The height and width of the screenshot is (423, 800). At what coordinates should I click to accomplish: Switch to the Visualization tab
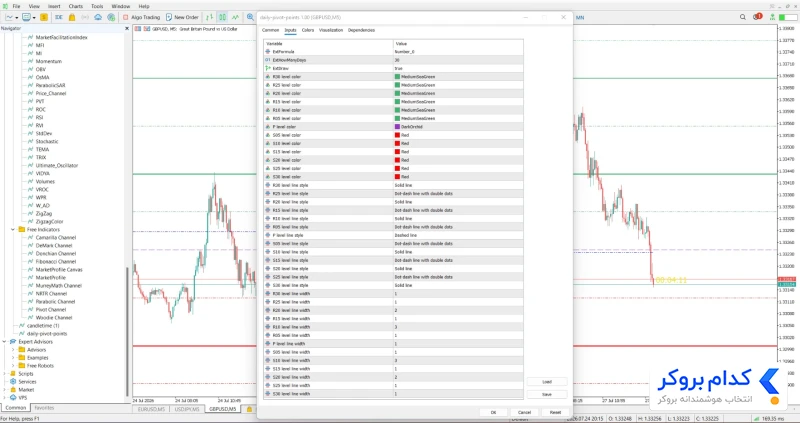pyautogui.click(x=331, y=30)
